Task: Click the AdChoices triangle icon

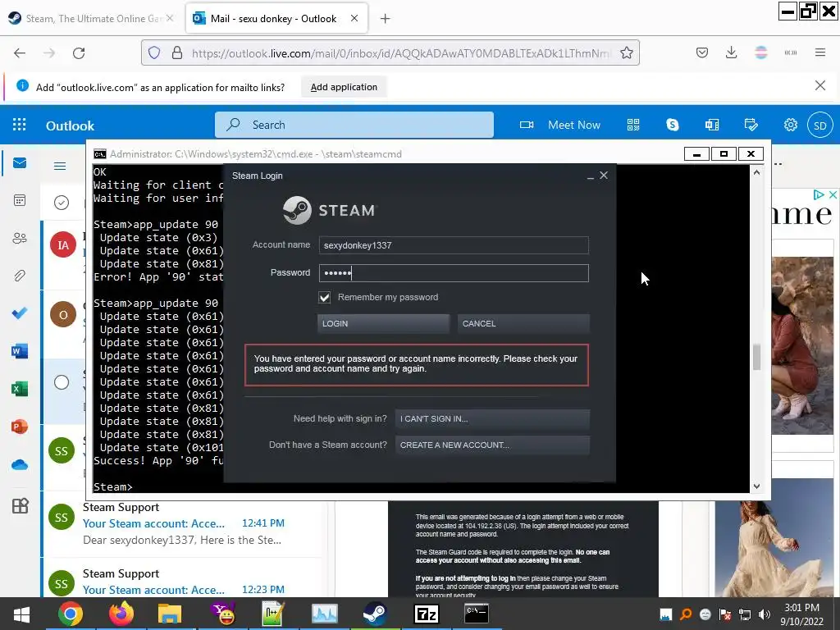Action: [819, 195]
